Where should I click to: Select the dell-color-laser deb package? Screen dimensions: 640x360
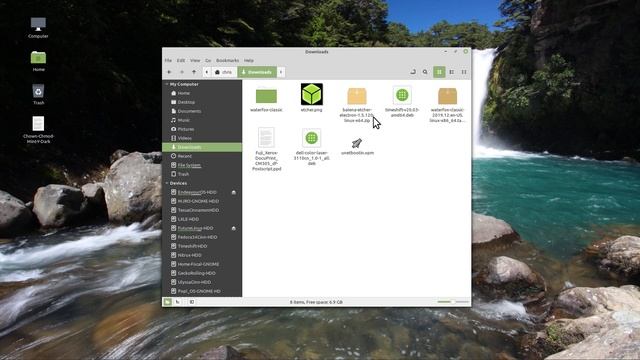click(311, 147)
